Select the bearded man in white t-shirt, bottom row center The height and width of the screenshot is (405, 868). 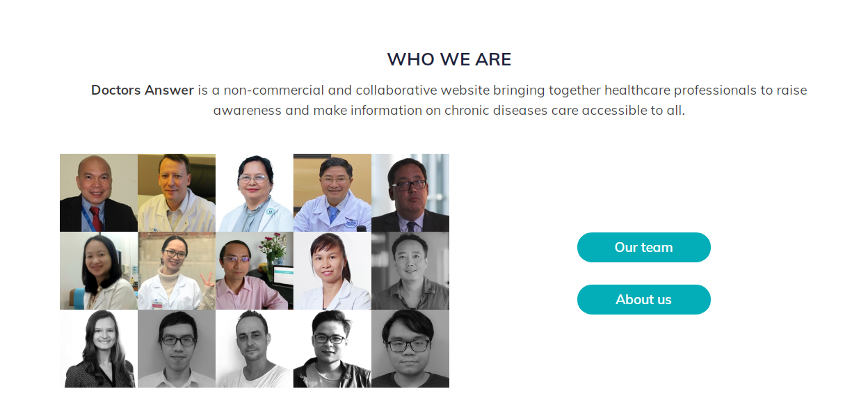(254, 349)
